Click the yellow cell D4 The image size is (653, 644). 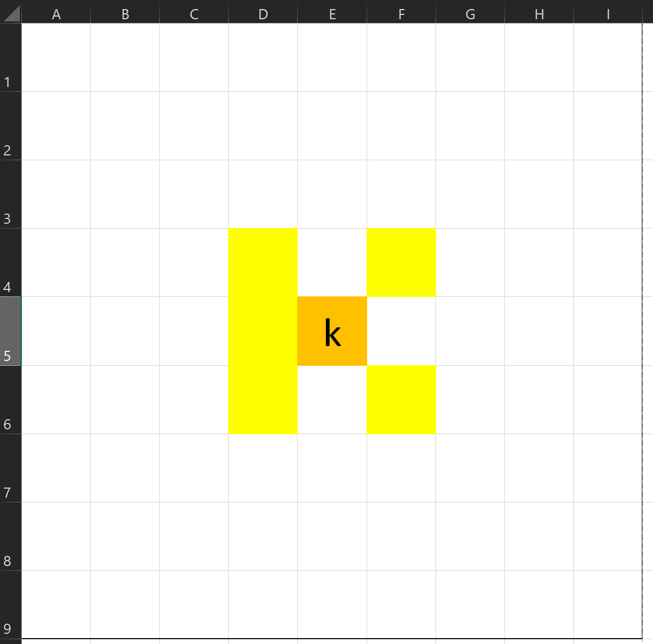263,262
